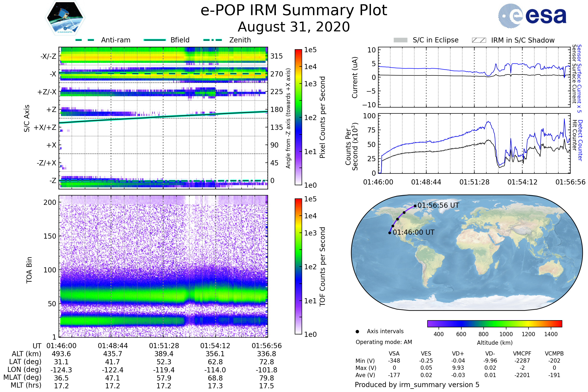Click the Bfield solid line legend marker
The width and height of the screenshot is (588, 392).
pos(155,40)
